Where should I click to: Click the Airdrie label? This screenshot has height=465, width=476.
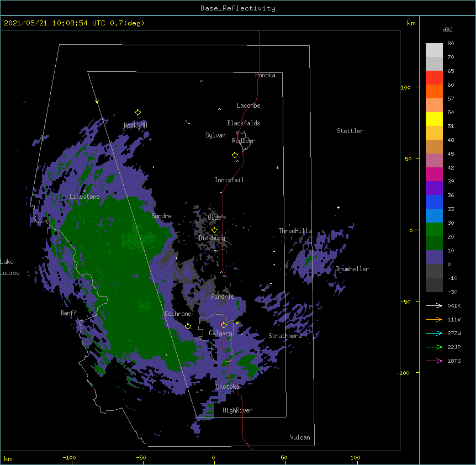point(223,297)
